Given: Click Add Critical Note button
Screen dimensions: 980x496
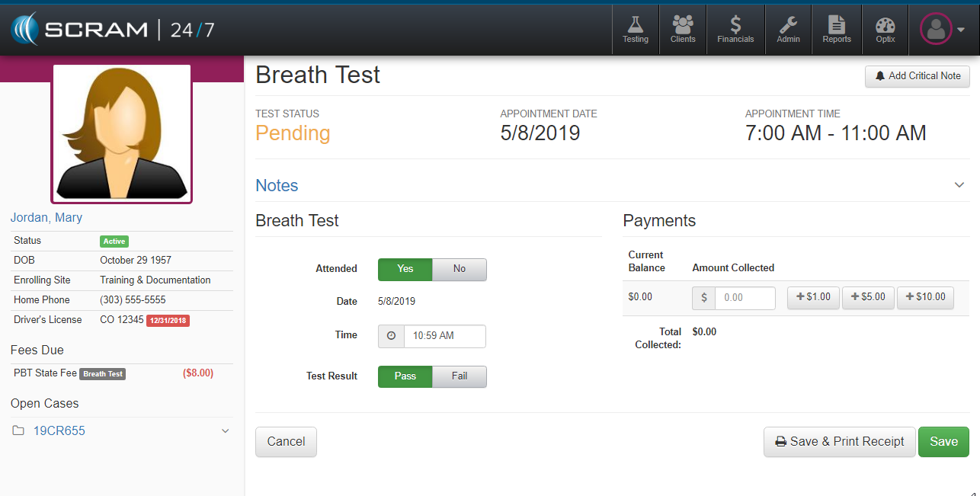Looking at the screenshot, I should 917,76.
